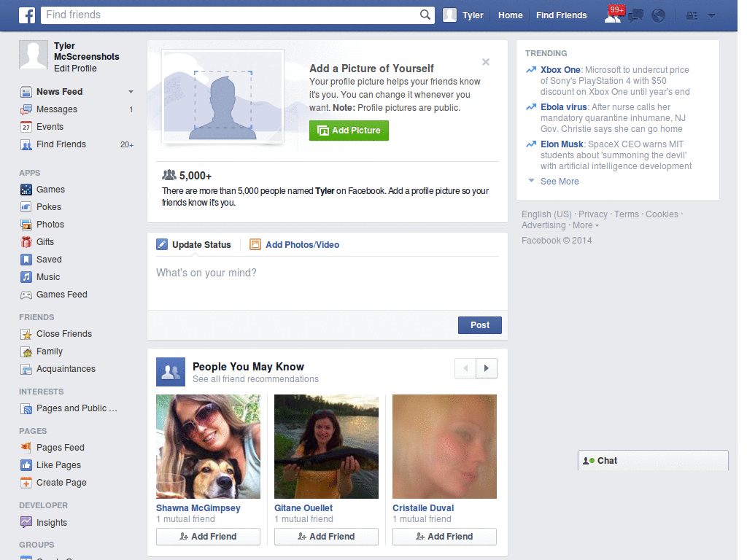Open friend requests icon with 99+ badge
Viewport: 747px width, 560px height.
click(x=613, y=15)
